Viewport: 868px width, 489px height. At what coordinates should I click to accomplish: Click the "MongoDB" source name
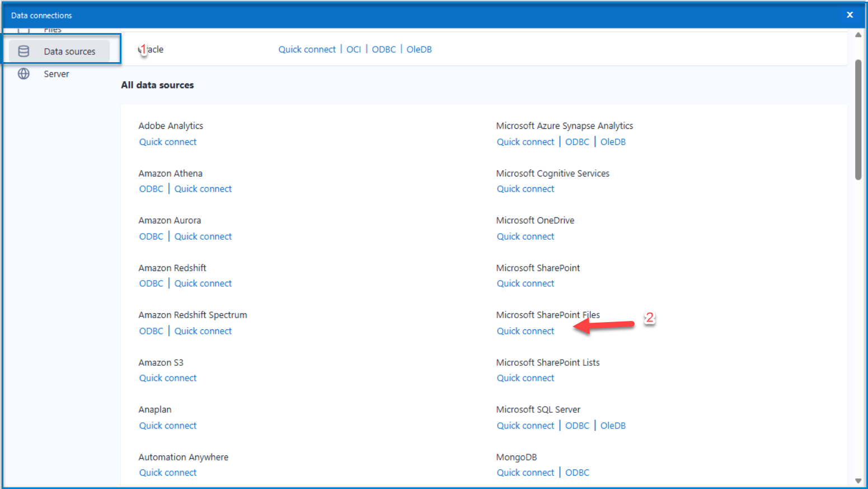pos(517,458)
